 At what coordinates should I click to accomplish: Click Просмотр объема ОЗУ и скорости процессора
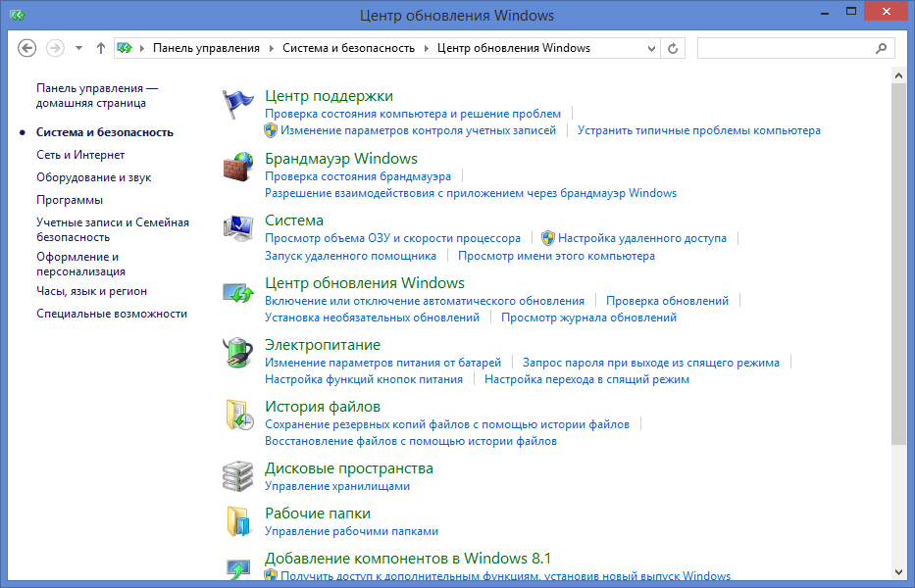click(392, 238)
